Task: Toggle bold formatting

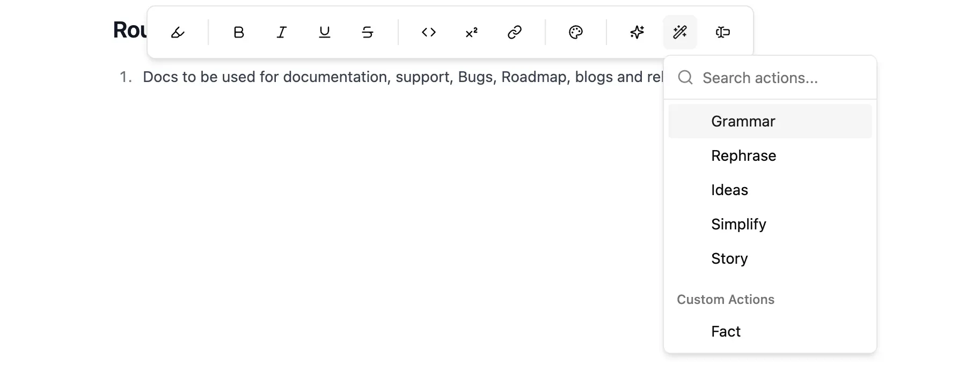Action: pos(239,33)
